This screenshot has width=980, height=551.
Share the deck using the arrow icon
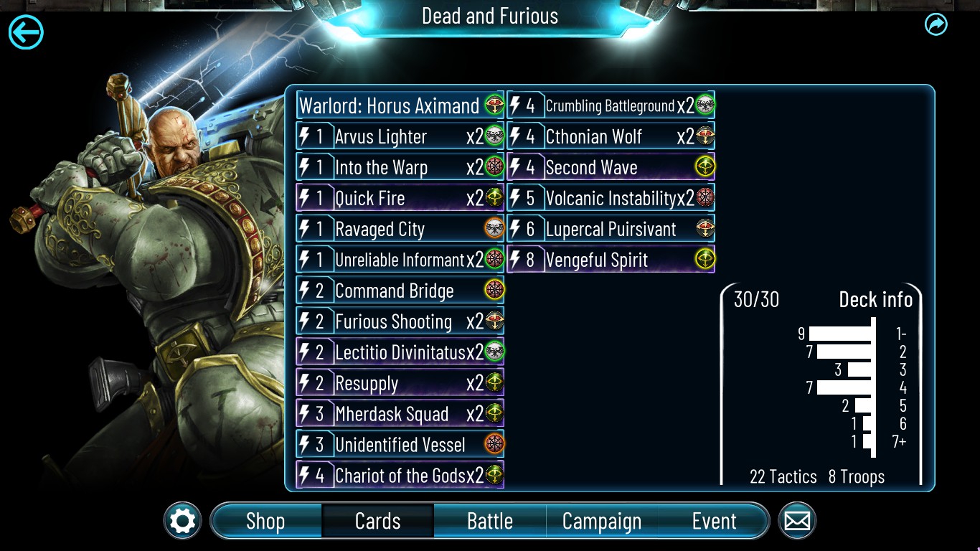936,24
